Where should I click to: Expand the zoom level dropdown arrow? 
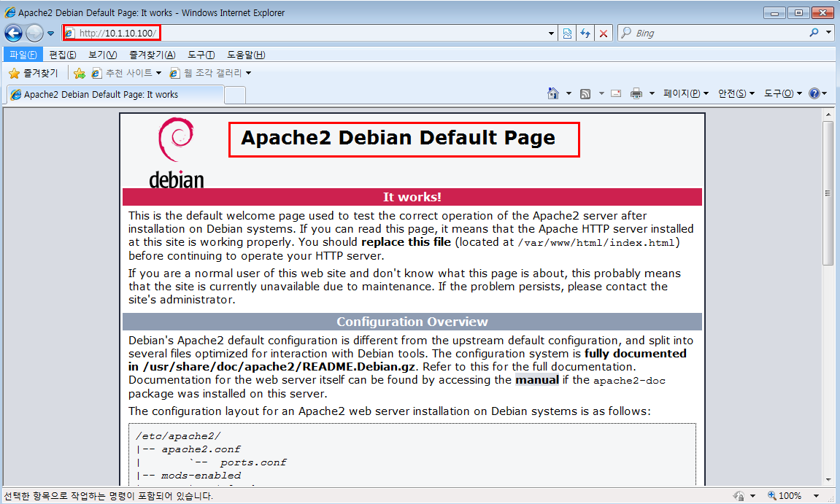tap(816, 496)
